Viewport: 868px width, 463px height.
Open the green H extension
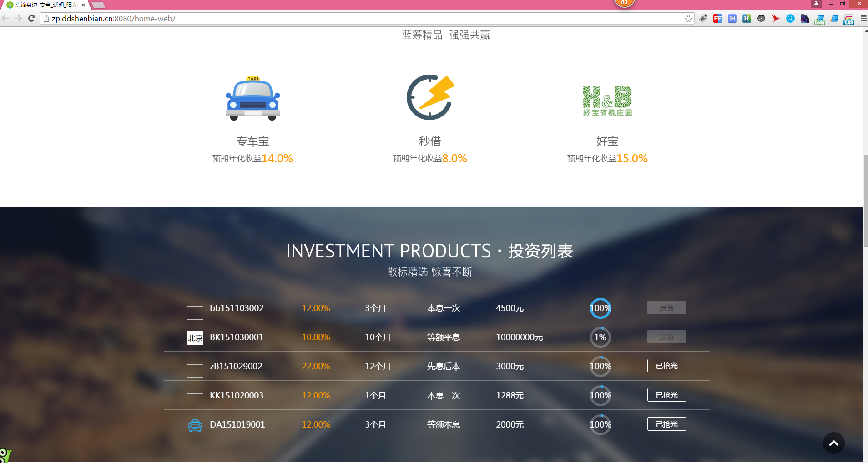coord(747,19)
